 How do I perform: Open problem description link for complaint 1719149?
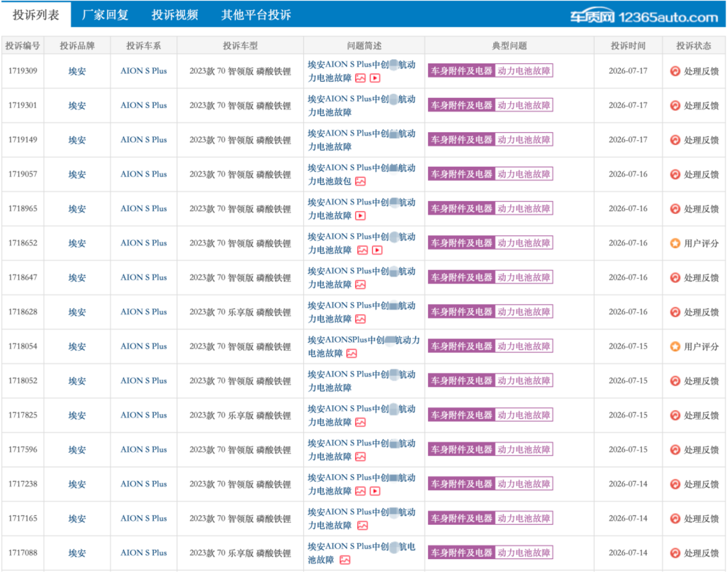pos(362,140)
